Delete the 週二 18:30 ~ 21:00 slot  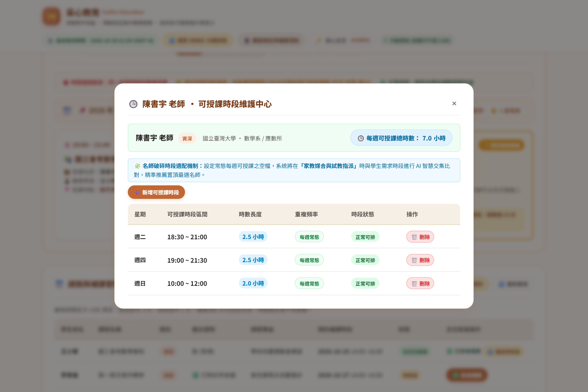point(420,237)
